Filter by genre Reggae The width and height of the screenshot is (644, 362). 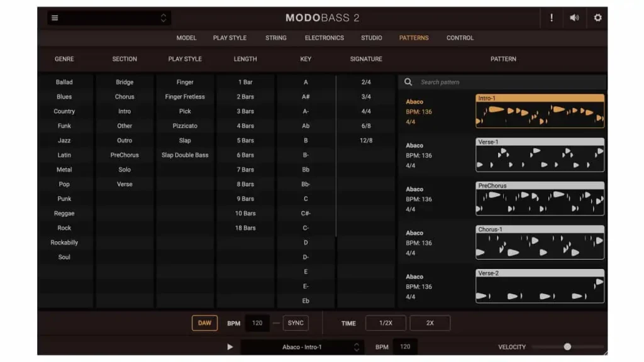point(64,214)
